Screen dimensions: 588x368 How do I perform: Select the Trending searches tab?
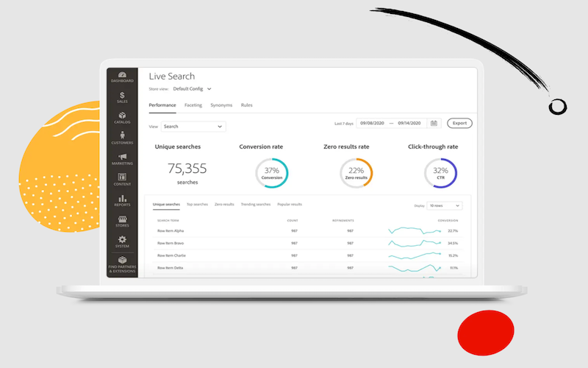pos(255,205)
